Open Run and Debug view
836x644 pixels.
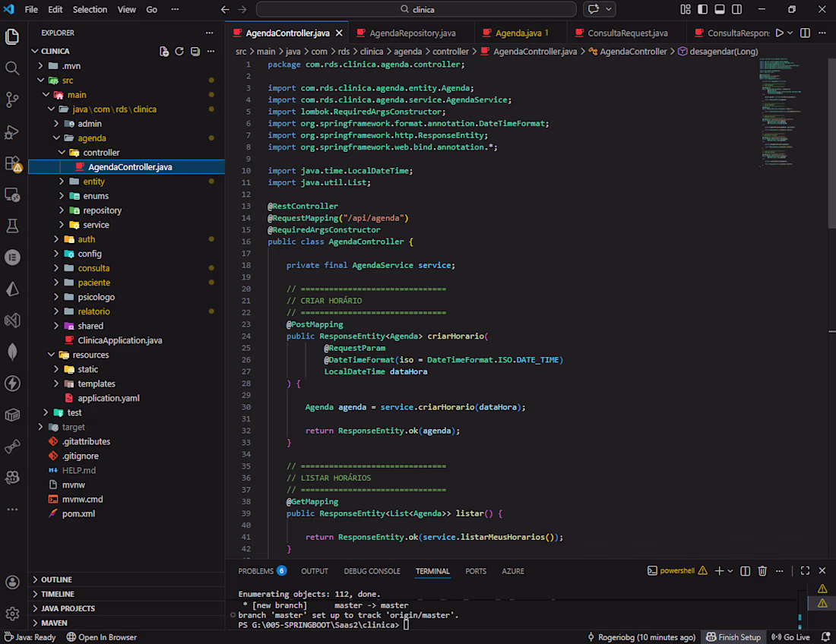click(x=12, y=131)
